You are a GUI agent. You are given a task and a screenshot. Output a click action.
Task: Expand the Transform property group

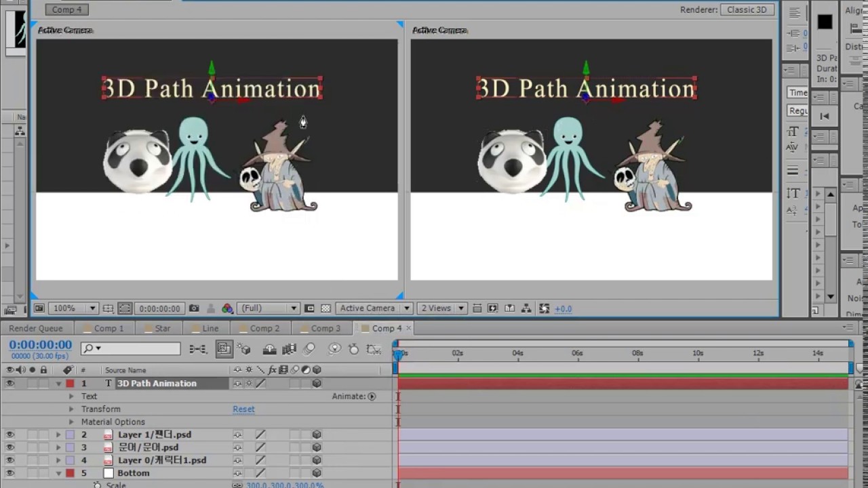point(71,409)
